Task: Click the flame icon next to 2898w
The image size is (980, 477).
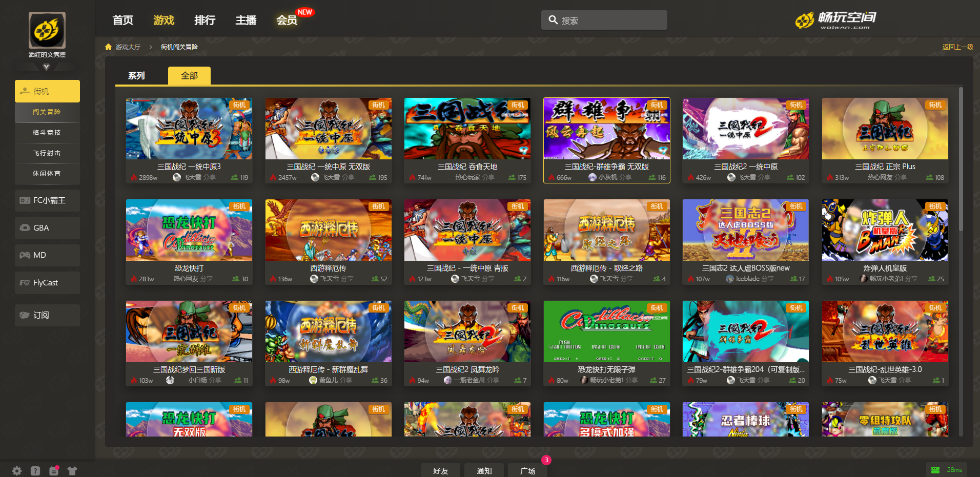Action: [x=134, y=177]
